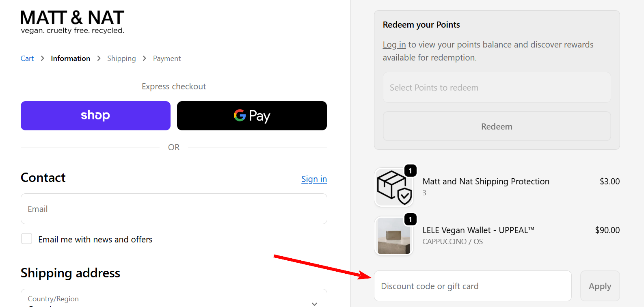
Task: Open the LELE Vegan Wallet thumbnail
Action: pos(393,236)
